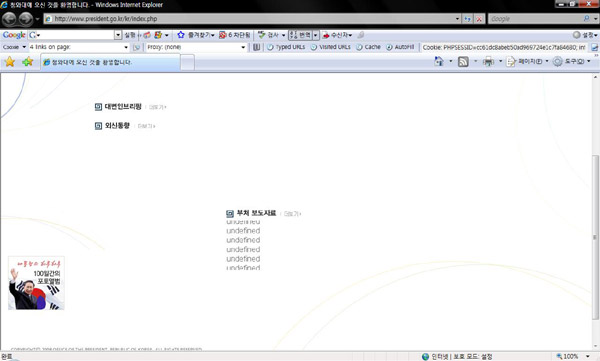Expand the links on page dropdown
This screenshot has width=600, height=361.
coord(126,47)
